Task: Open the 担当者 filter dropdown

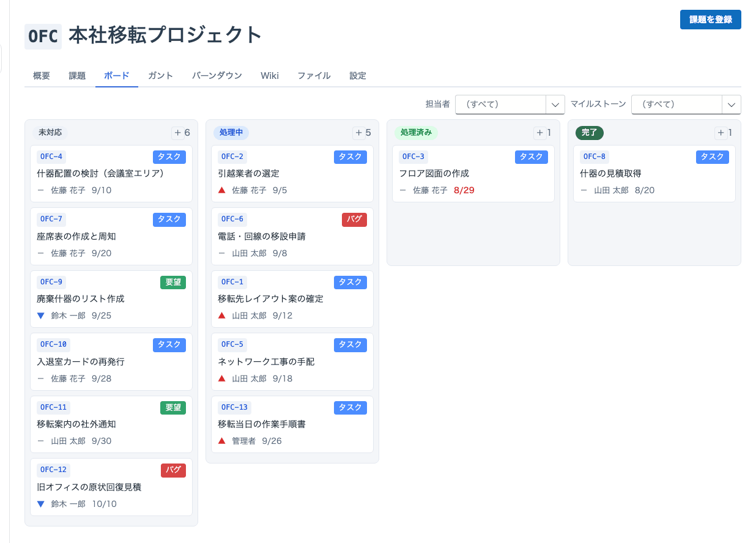Action: 510,105
